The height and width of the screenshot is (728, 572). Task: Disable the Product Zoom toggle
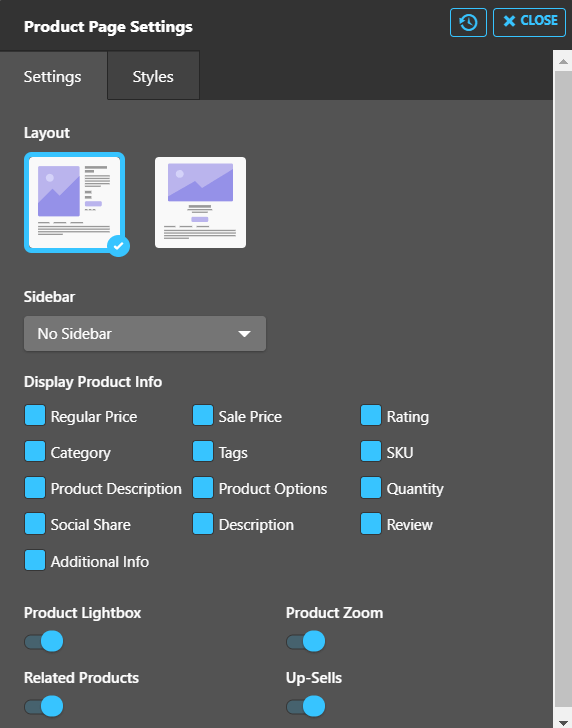pos(306,641)
